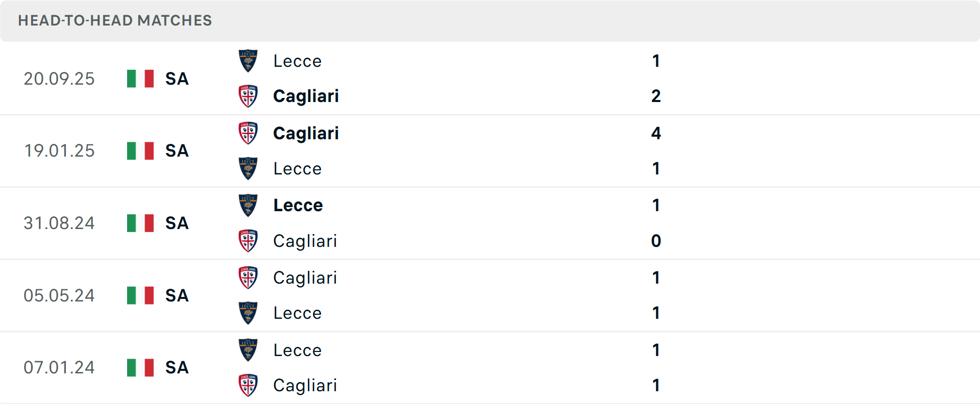Viewport: 980px width, 404px height.
Task: Click the score 0 for Cagliari on 31.08.24
Action: coord(656,241)
